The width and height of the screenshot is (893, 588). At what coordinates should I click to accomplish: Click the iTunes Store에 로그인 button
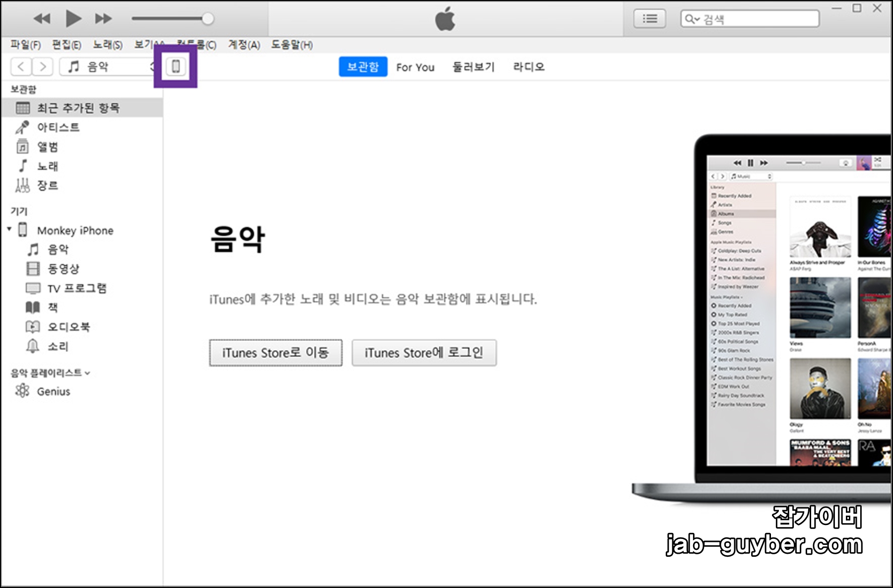click(x=424, y=353)
